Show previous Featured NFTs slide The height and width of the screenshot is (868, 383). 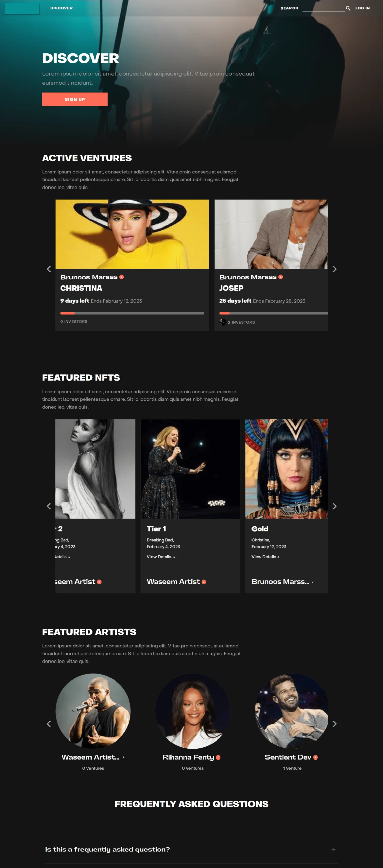point(49,506)
